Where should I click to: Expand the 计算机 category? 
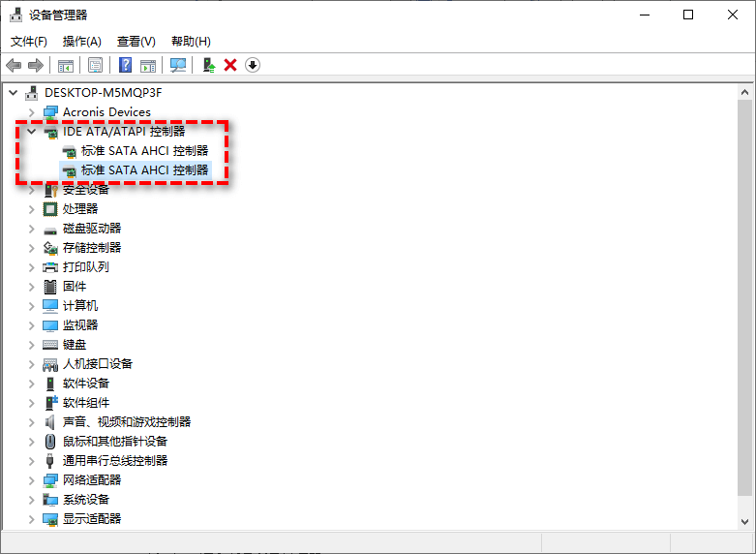[x=31, y=306]
